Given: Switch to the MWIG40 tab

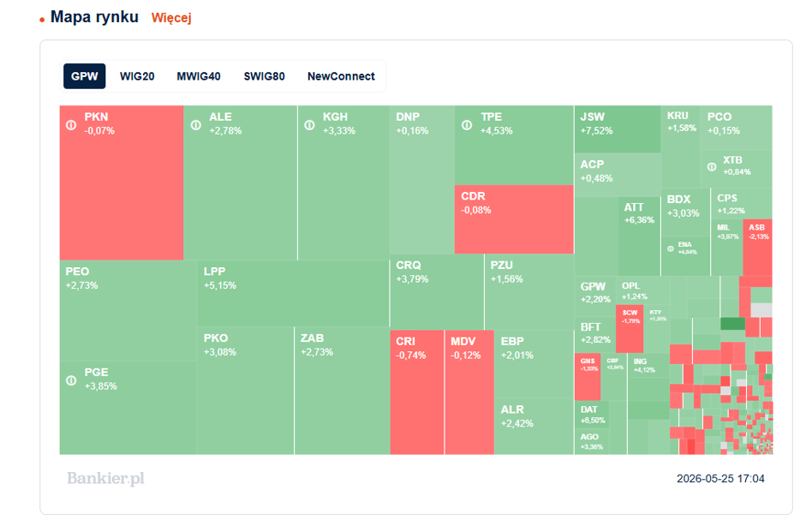Looking at the screenshot, I should click(x=199, y=76).
